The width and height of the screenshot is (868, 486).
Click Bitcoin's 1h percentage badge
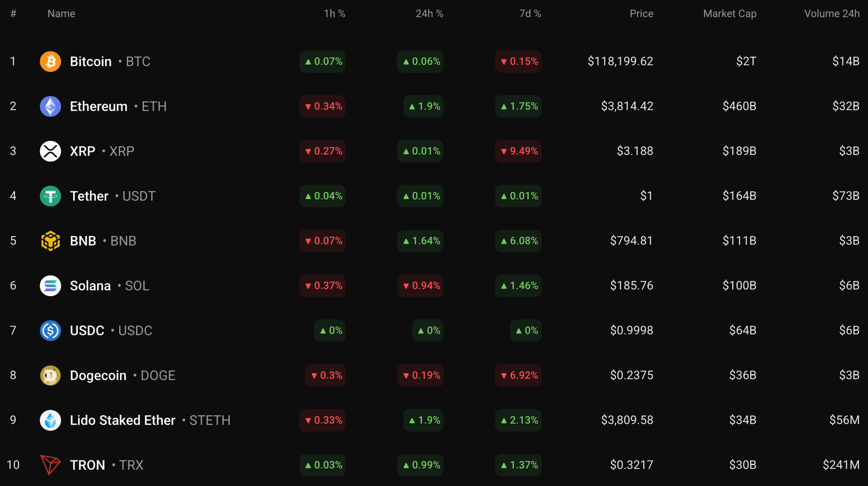322,61
